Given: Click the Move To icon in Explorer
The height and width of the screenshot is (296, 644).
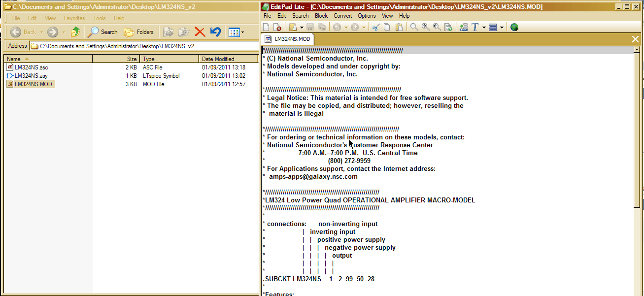Looking at the screenshot, I should [168, 32].
